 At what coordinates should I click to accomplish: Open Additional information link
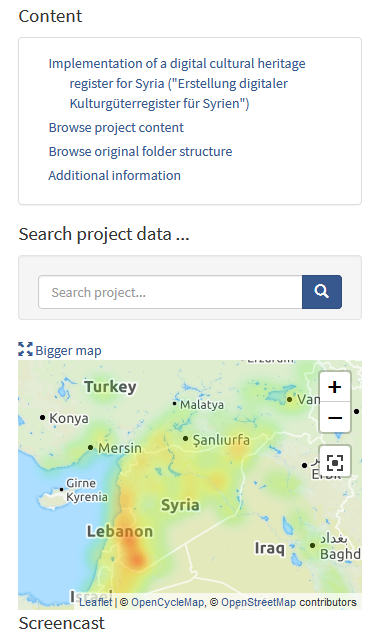pyautogui.click(x=115, y=176)
